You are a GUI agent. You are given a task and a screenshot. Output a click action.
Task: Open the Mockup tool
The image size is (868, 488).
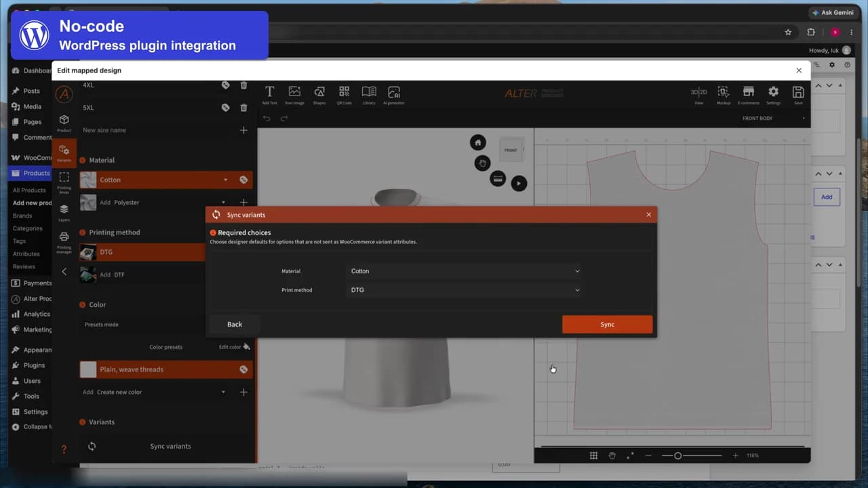(x=724, y=94)
